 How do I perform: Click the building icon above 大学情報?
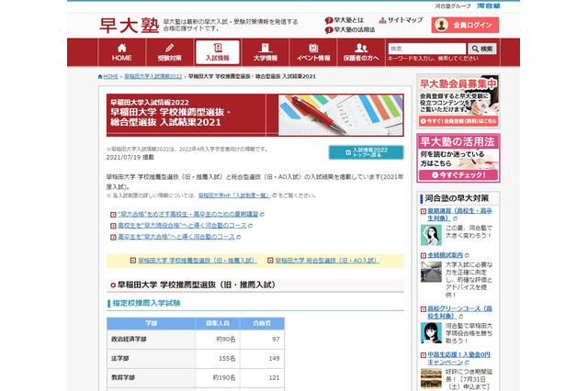pos(266,48)
